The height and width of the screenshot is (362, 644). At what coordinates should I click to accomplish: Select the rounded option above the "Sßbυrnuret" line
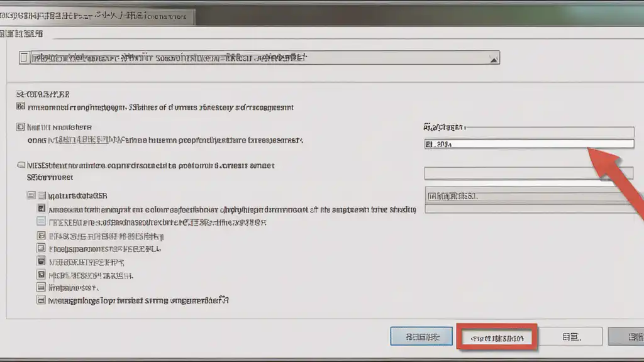tap(21, 165)
